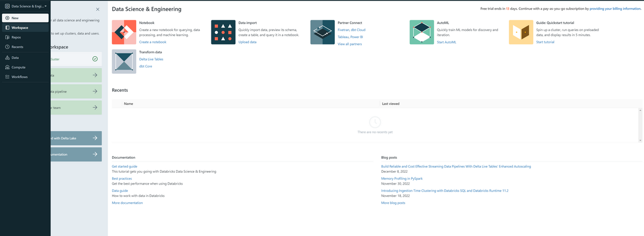The width and height of the screenshot is (644, 236).
Task: Click the Last viewed column header
Action: [390, 104]
